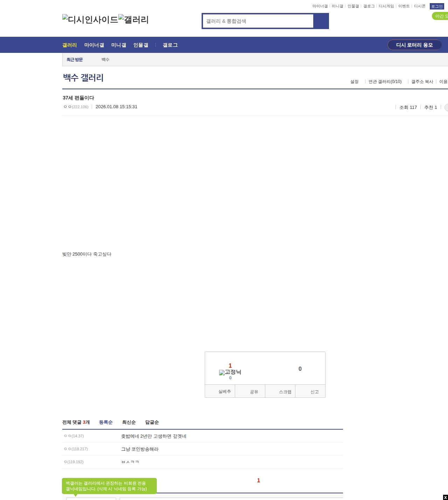Close the bottom banner with X button
Viewport: 448px width, 500px height.
(446, 498)
